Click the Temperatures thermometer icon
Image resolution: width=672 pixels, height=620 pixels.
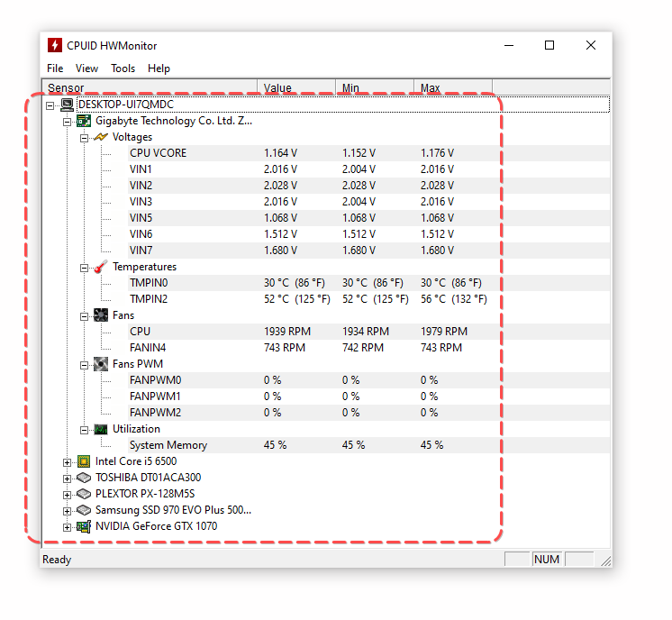click(101, 267)
